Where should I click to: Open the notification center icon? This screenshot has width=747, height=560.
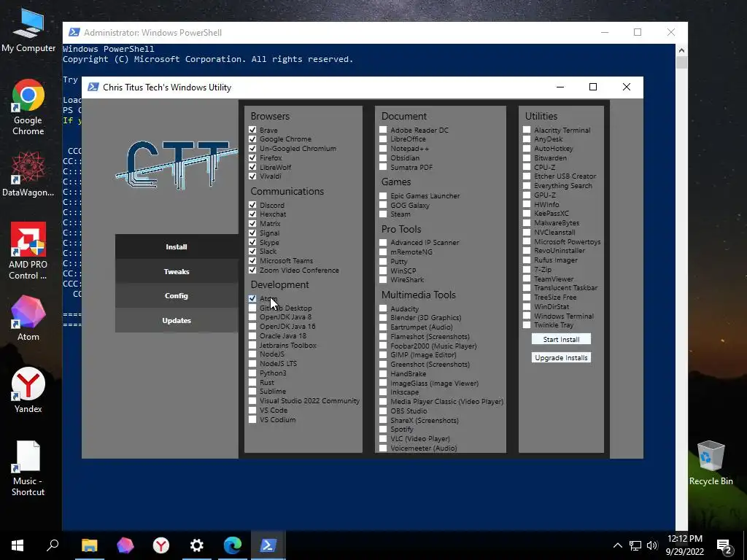click(724, 547)
